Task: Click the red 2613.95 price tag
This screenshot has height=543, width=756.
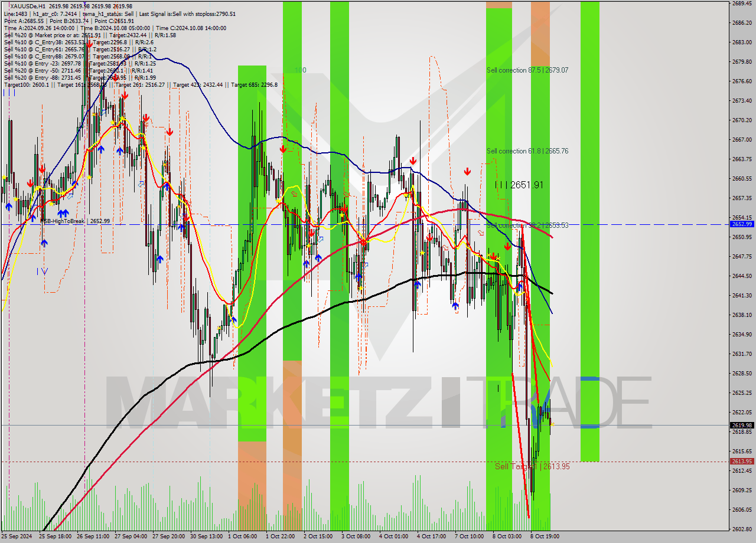Action: click(742, 462)
